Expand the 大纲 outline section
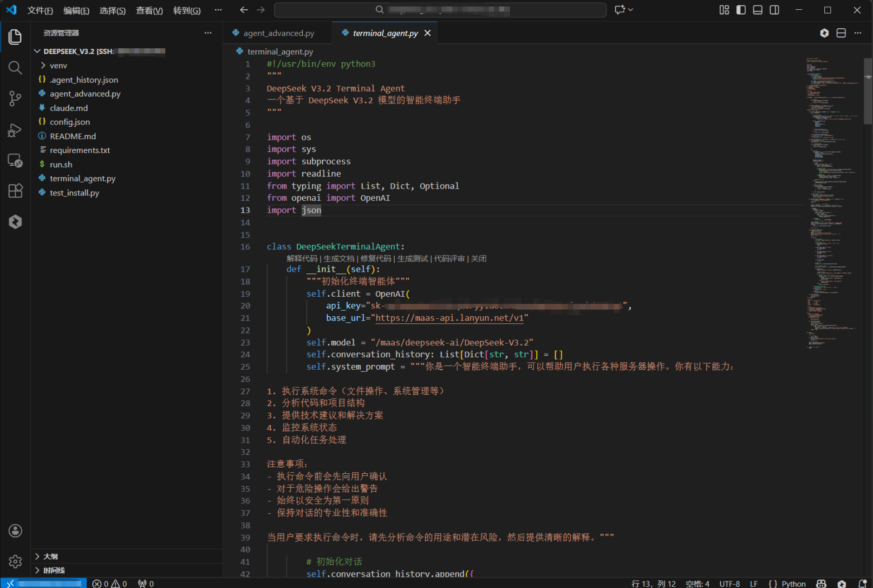Viewport: 873px width, 588px height. point(50,556)
